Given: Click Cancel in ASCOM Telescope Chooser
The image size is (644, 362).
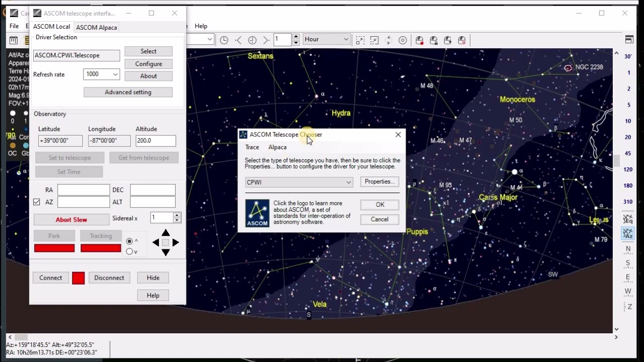Looking at the screenshot, I should click(x=380, y=219).
